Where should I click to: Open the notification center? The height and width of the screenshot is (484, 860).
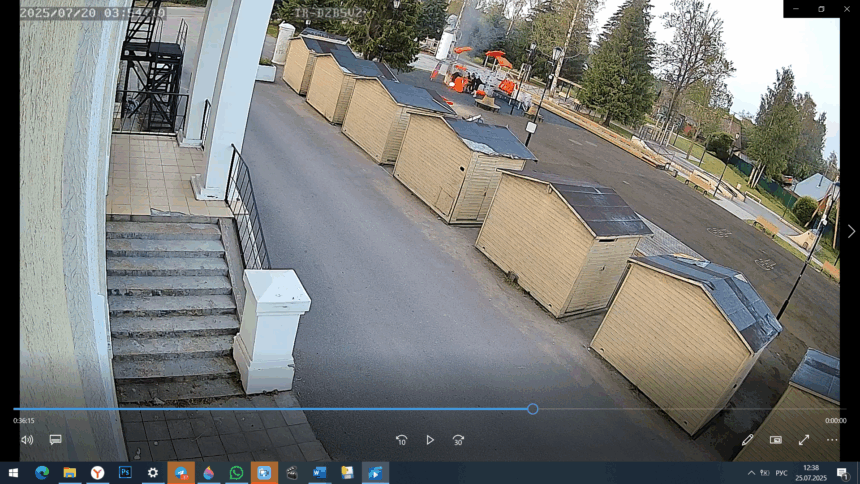842,473
